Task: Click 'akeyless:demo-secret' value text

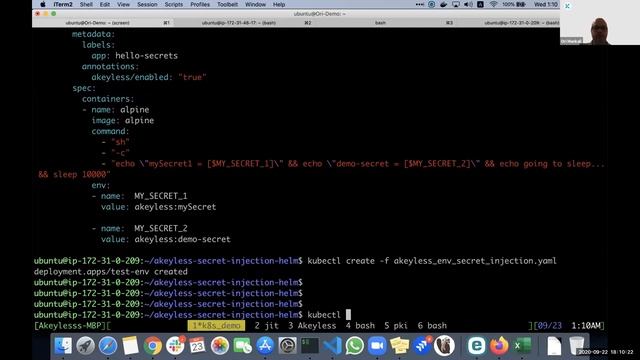Action: click(182, 239)
